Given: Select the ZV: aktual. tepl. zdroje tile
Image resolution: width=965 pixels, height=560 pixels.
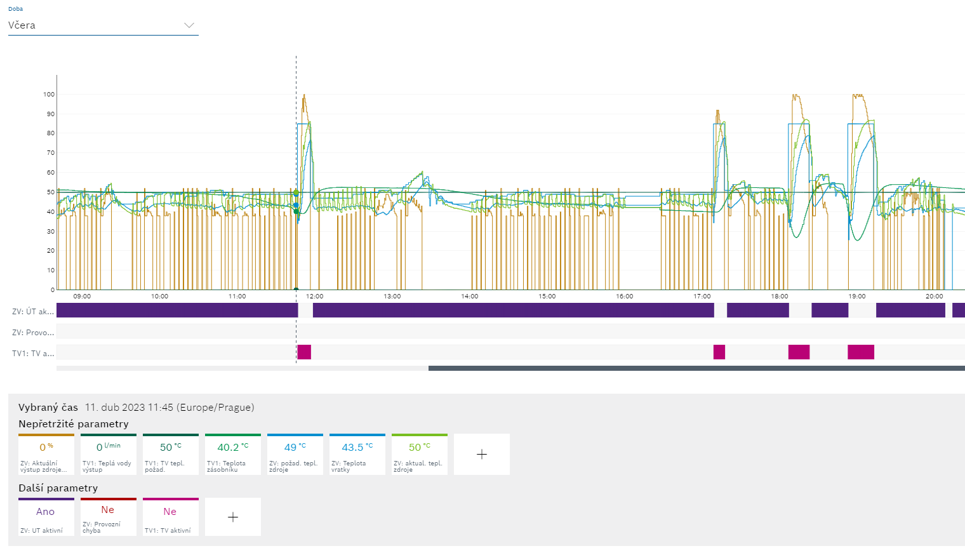Looking at the screenshot, I should coord(419,455).
